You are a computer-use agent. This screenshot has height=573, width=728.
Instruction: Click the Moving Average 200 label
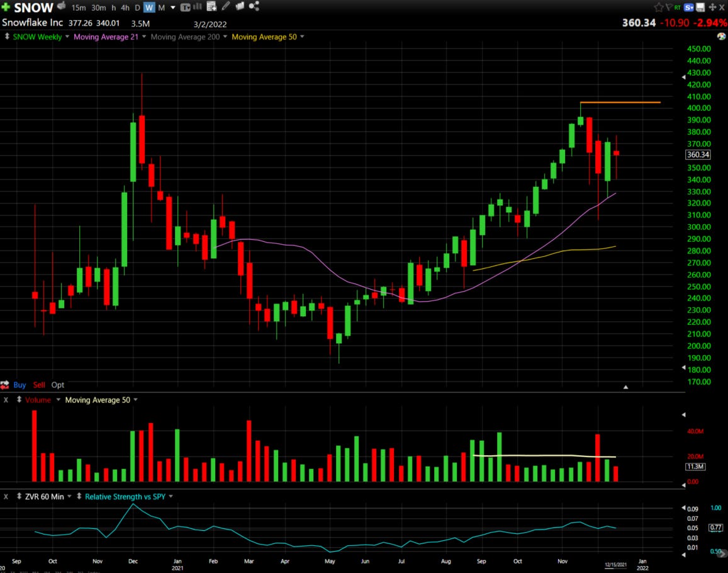(x=185, y=37)
